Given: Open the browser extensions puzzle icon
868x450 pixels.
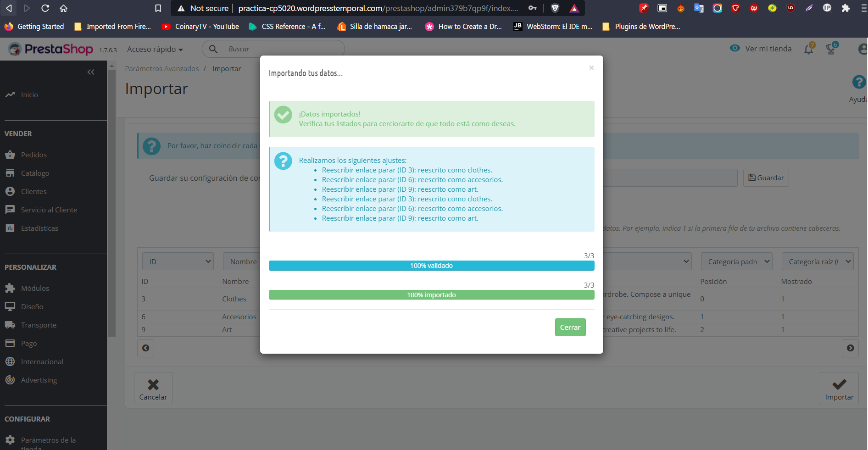Looking at the screenshot, I should tap(846, 8).
